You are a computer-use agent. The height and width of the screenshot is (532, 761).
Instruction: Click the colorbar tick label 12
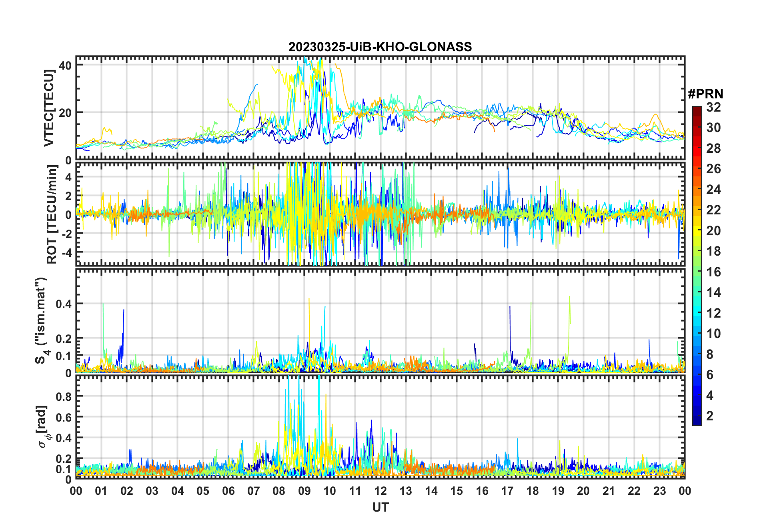tap(713, 313)
